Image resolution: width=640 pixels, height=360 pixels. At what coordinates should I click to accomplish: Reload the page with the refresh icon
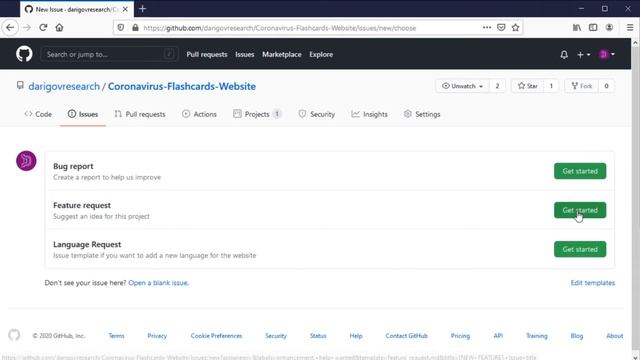(x=43, y=28)
